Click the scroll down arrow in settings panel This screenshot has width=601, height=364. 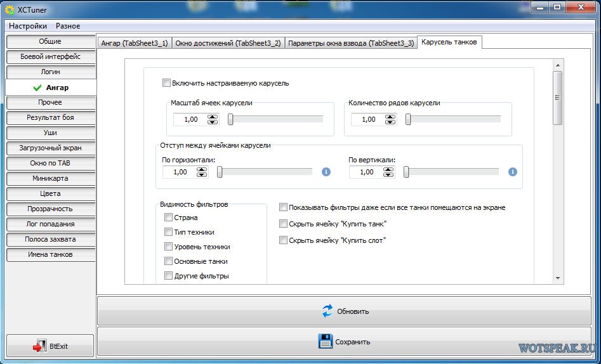pos(557,278)
